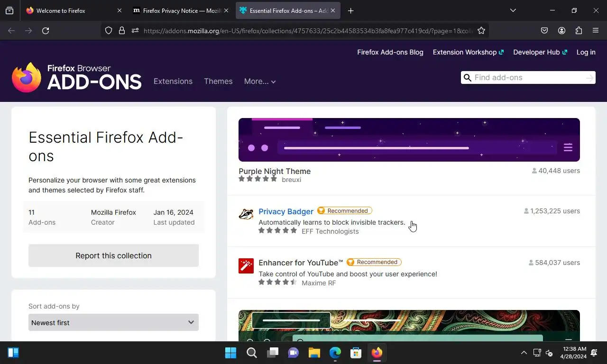Open Privacy Badger add-on link
607x364 pixels.
(x=286, y=211)
